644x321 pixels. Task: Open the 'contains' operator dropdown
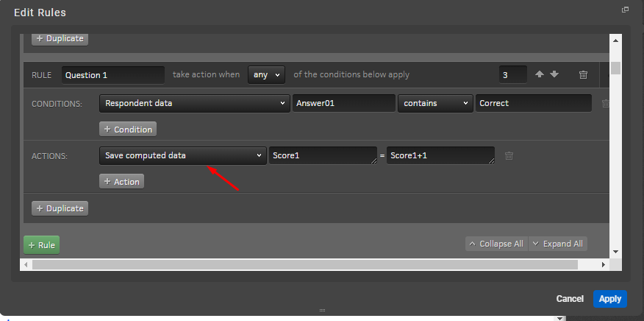[435, 104]
